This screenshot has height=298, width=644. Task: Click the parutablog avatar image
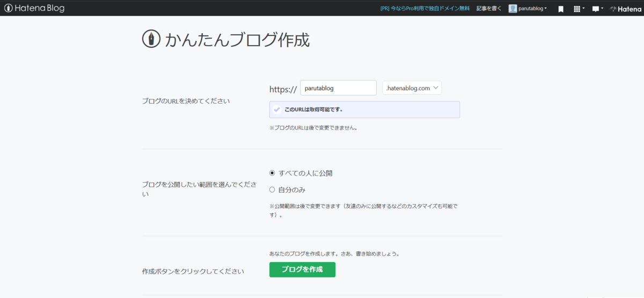click(x=513, y=9)
